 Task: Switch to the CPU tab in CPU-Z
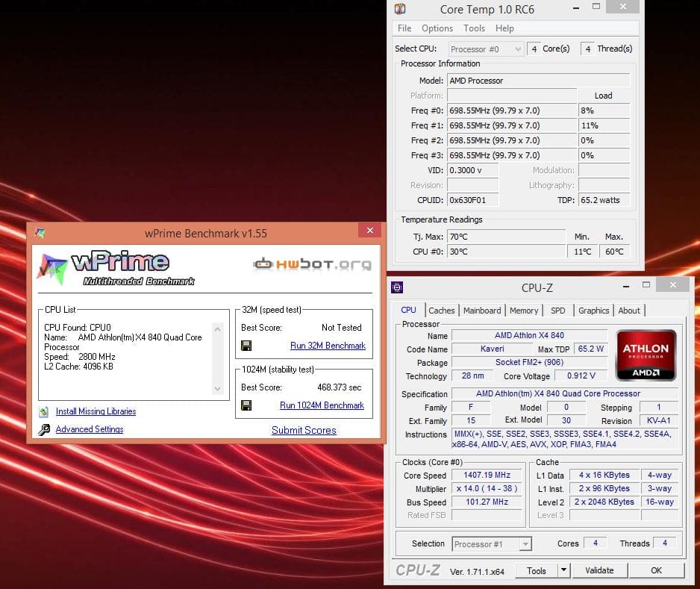click(408, 310)
